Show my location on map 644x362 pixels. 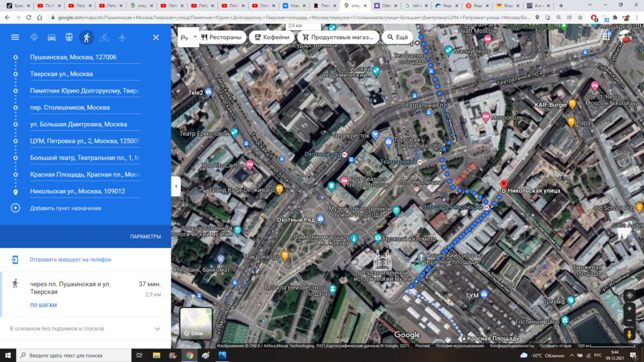(629, 295)
